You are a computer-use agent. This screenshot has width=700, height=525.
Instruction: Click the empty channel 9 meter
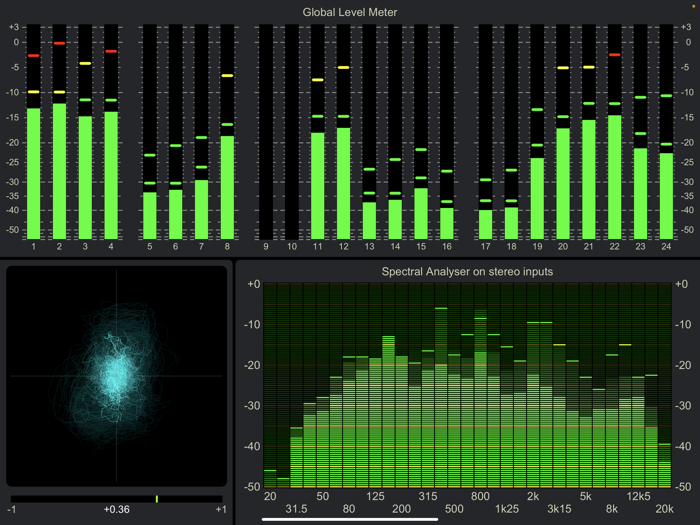click(x=266, y=132)
